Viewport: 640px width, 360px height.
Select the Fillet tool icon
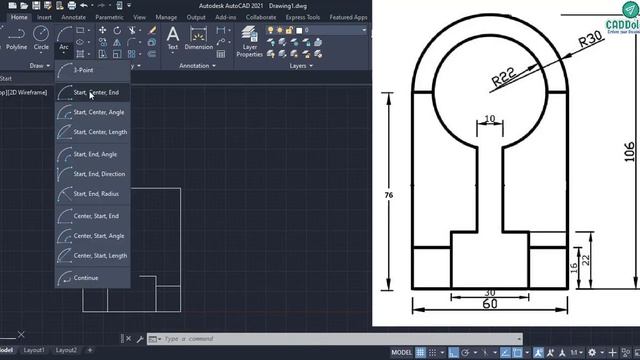(131, 42)
